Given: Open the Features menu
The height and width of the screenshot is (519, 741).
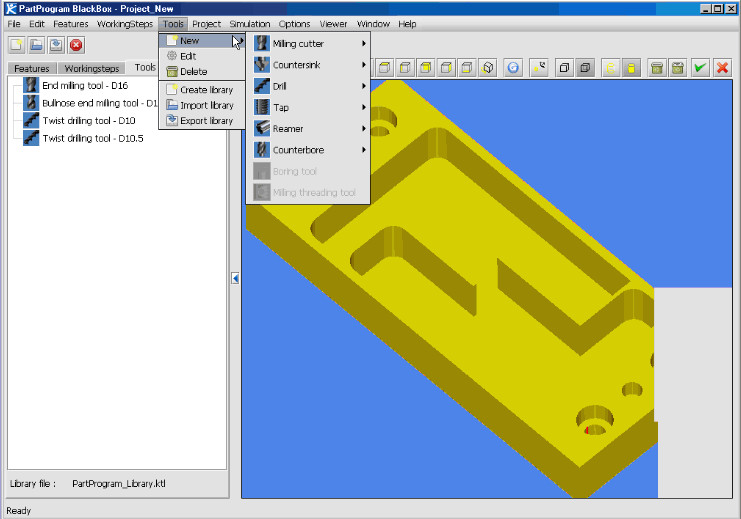Looking at the screenshot, I should pyautogui.click(x=71, y=24).
